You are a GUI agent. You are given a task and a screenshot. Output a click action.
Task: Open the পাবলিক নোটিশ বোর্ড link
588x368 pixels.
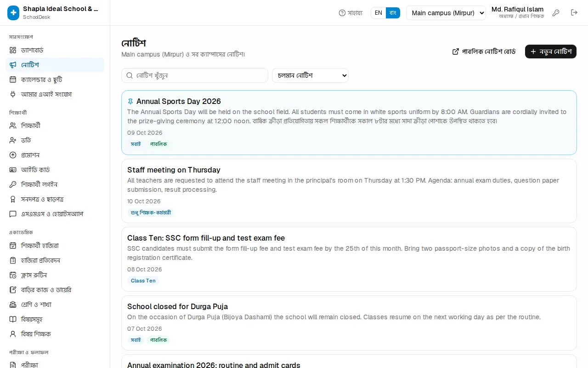coord(484,52)
